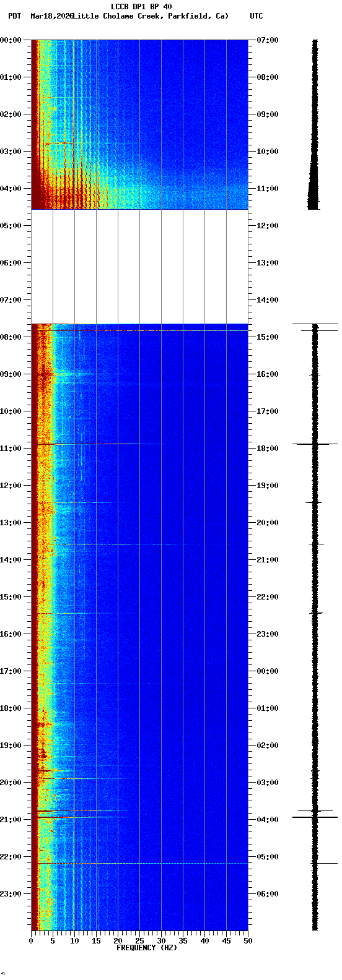Select the UTC time label "16:00"
Viewport: 342px width, 980px height.
point(268,374)
